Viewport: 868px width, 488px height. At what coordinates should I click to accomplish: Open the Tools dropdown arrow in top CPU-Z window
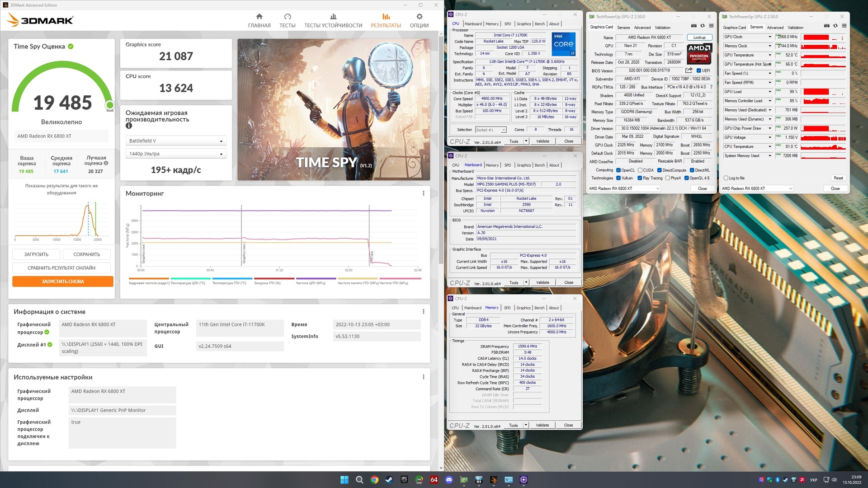[526, 141]
